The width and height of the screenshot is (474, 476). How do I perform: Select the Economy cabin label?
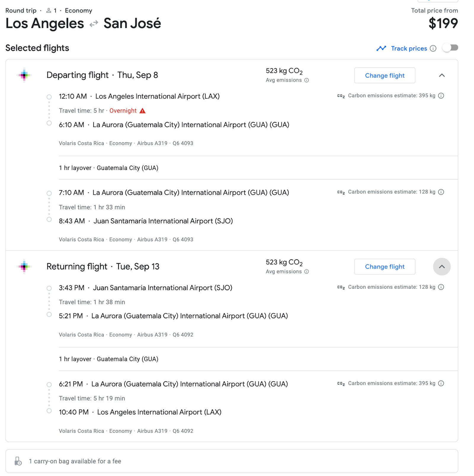pos(78,10)
